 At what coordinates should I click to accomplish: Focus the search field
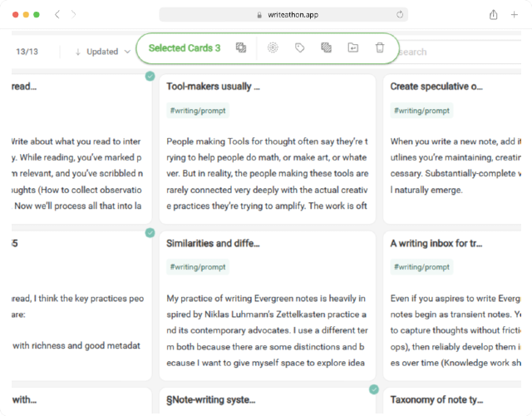coord(459,52)
